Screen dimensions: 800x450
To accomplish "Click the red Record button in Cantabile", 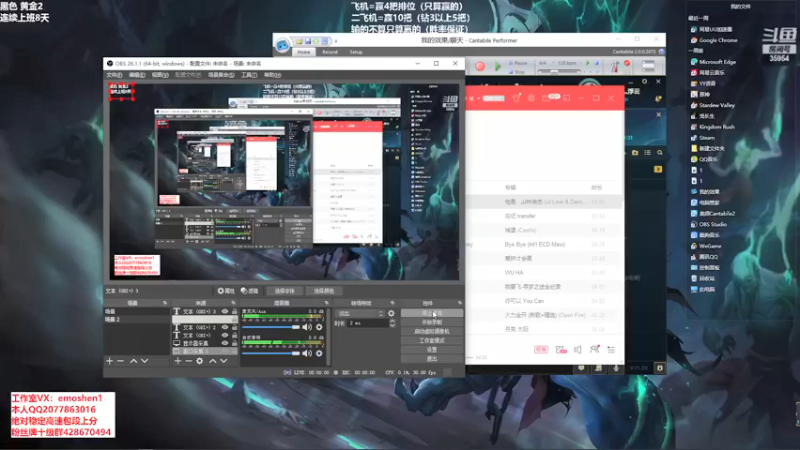I will pos(480,66).
